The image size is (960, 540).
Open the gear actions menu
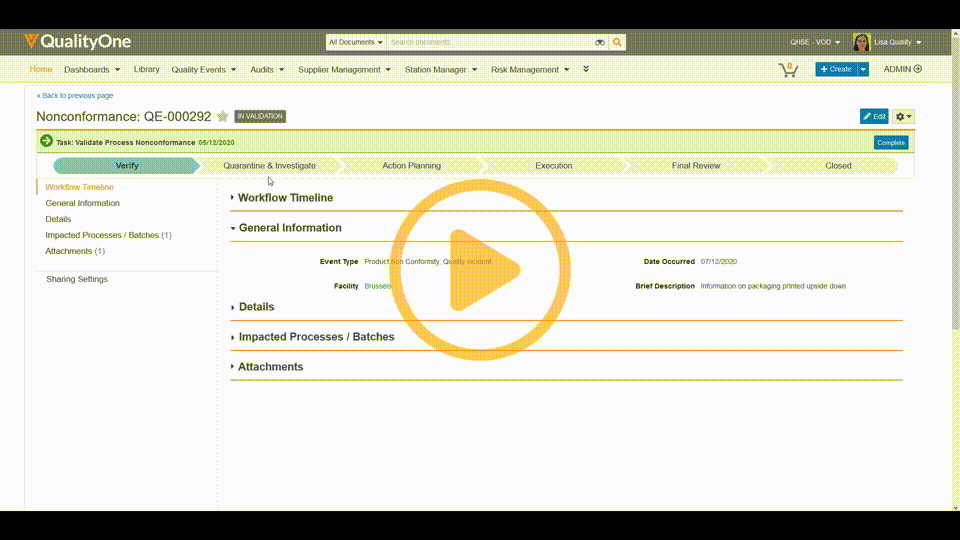[903, 116]
